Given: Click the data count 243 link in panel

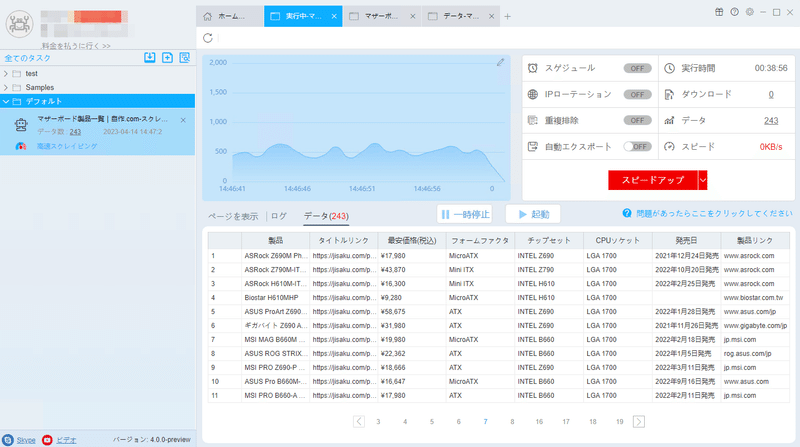Looking at the screenshot, I should 771,120.
